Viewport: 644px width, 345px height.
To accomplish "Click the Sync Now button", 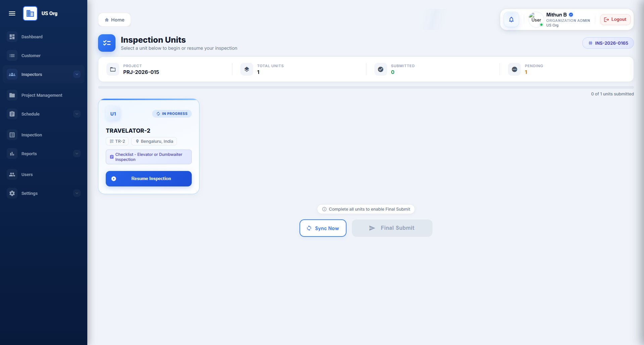I will pyautogui.click(x=323, y=228).
